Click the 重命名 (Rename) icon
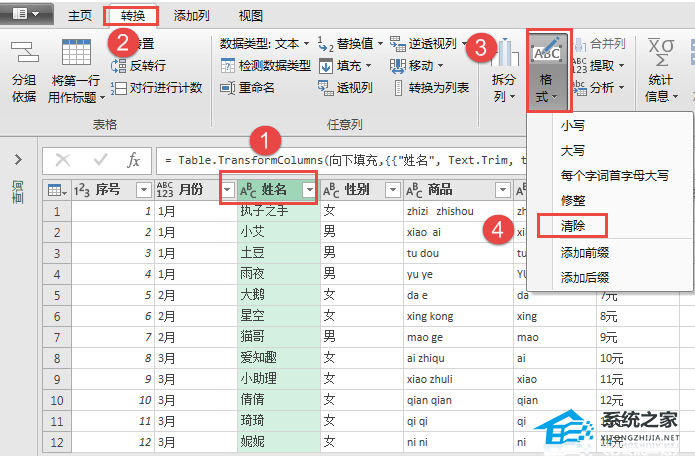 point(228,87)
